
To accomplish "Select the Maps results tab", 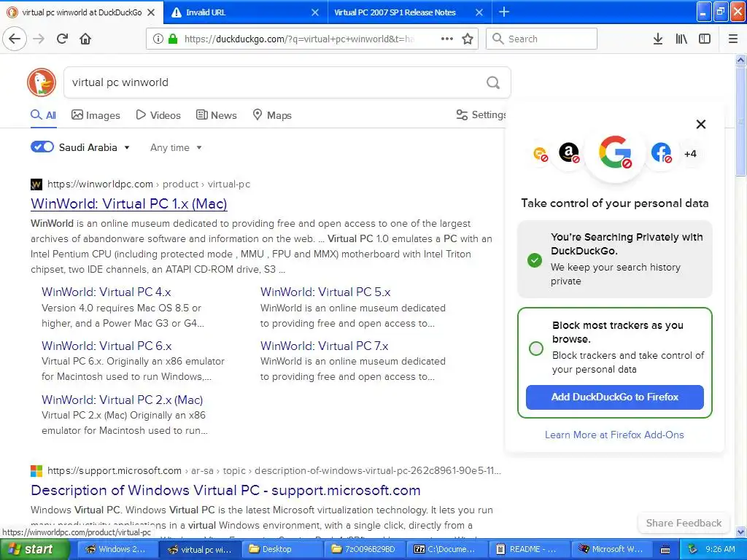I will 272,115.
